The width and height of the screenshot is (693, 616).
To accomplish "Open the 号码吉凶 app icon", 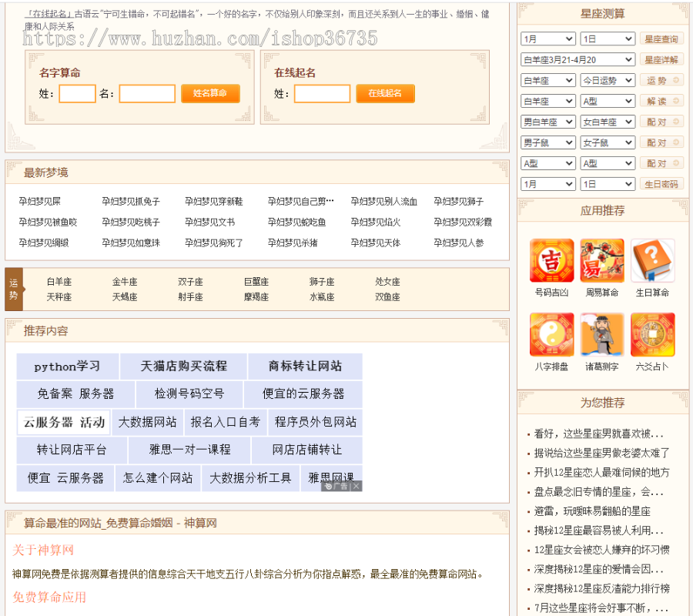I will [551, 260].
